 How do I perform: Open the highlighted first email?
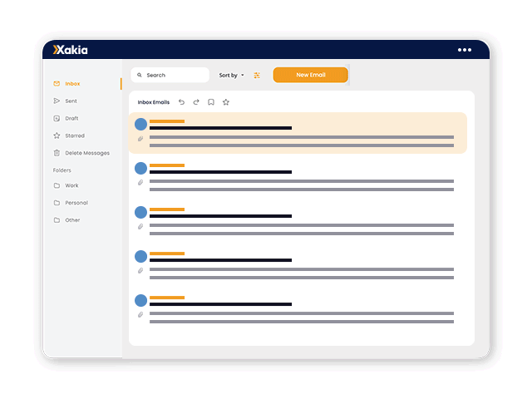[x=298, y=133]
